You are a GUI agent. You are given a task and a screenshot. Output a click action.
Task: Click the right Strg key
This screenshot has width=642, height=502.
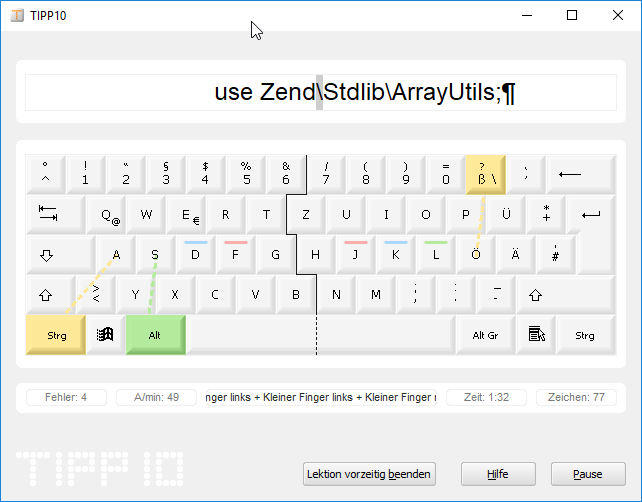(585, 335)
